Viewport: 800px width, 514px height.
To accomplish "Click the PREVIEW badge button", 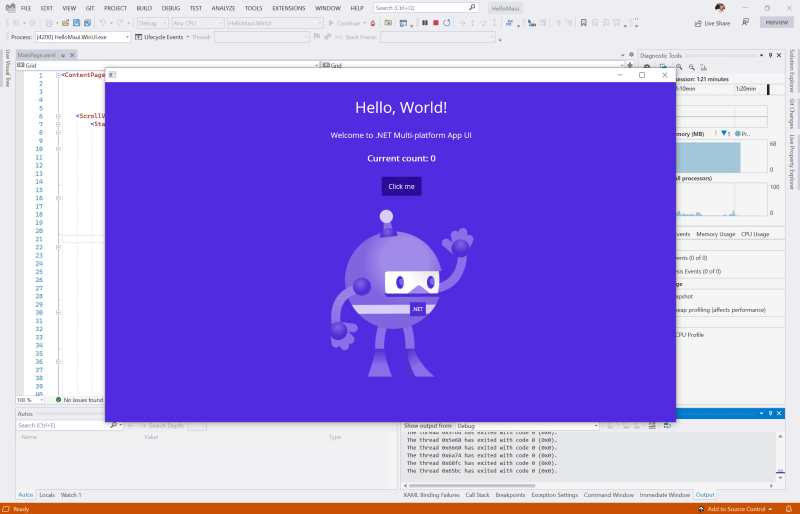I will pyautogui.click(x=777, y=22).
